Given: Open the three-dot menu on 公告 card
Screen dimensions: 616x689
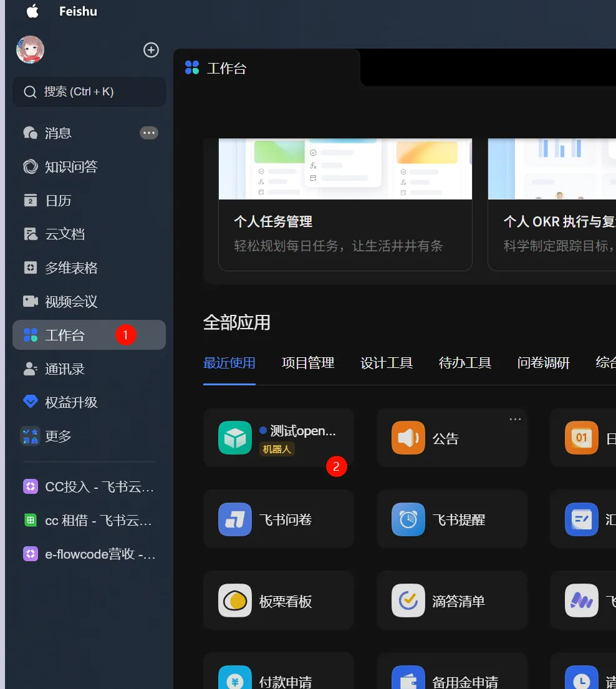Looking at the screenshot, I should (x=516, y=419).
